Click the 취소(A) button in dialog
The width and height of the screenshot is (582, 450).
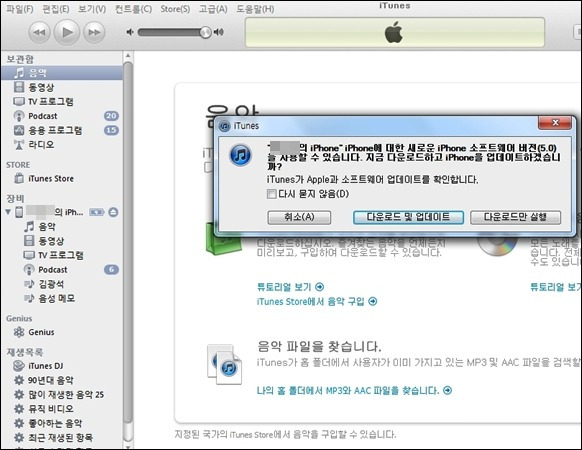tap(299, 217)
